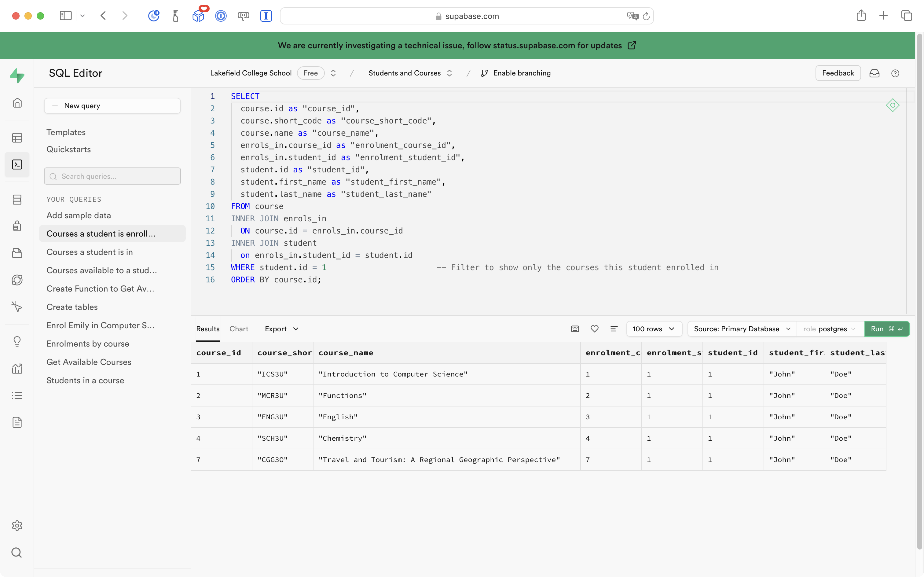
Task: Click the prettify SQL lines icon
Action: 614,329
